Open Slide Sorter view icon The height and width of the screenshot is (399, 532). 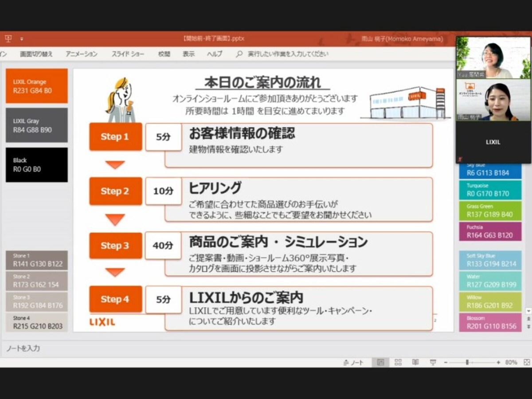pyautogui.click(x=398, y=362)
